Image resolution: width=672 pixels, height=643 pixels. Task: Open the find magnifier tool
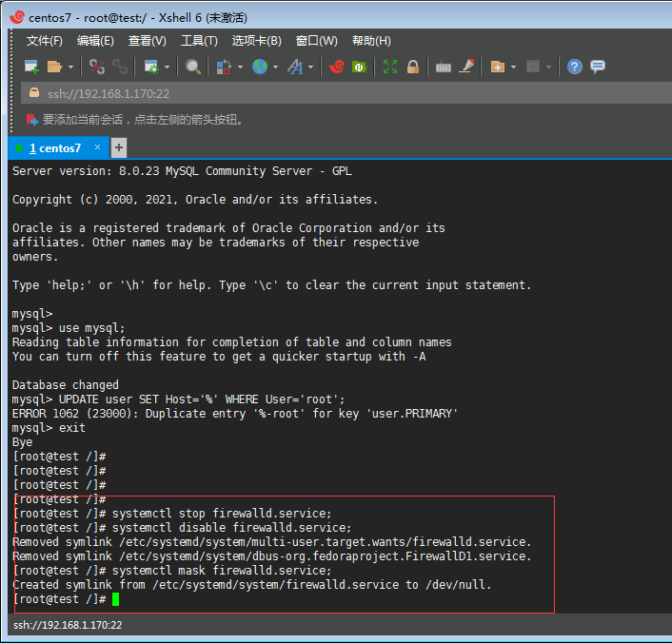pos(193,67)
